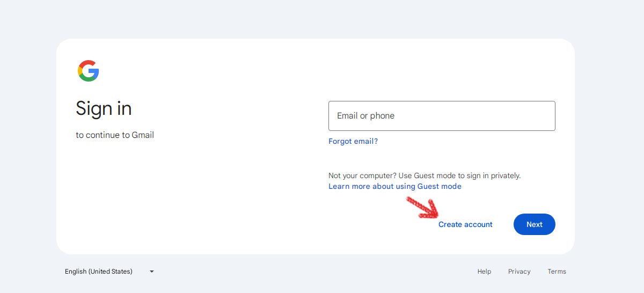
Task: Click the Sign in heading
Action: click(x=104, y=108)
